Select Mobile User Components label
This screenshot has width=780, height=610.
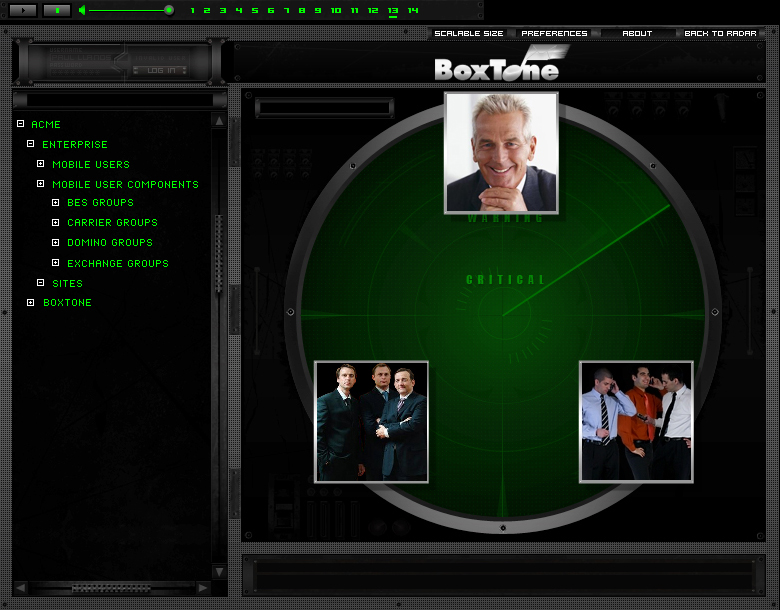125,185
